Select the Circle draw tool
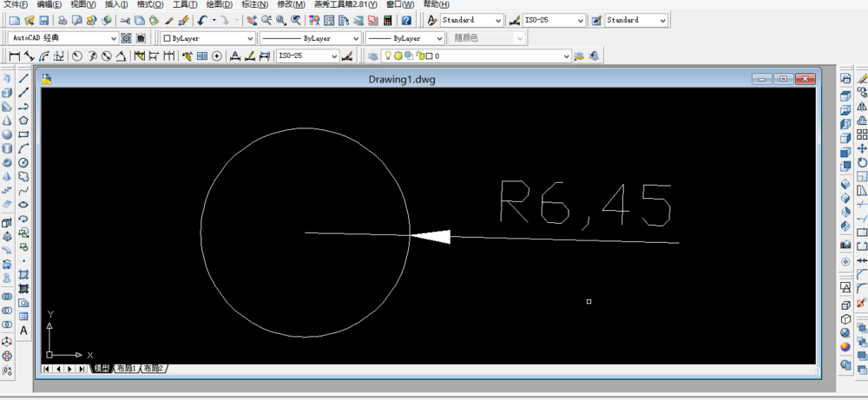868x400 pixels. tap(23, 162)
